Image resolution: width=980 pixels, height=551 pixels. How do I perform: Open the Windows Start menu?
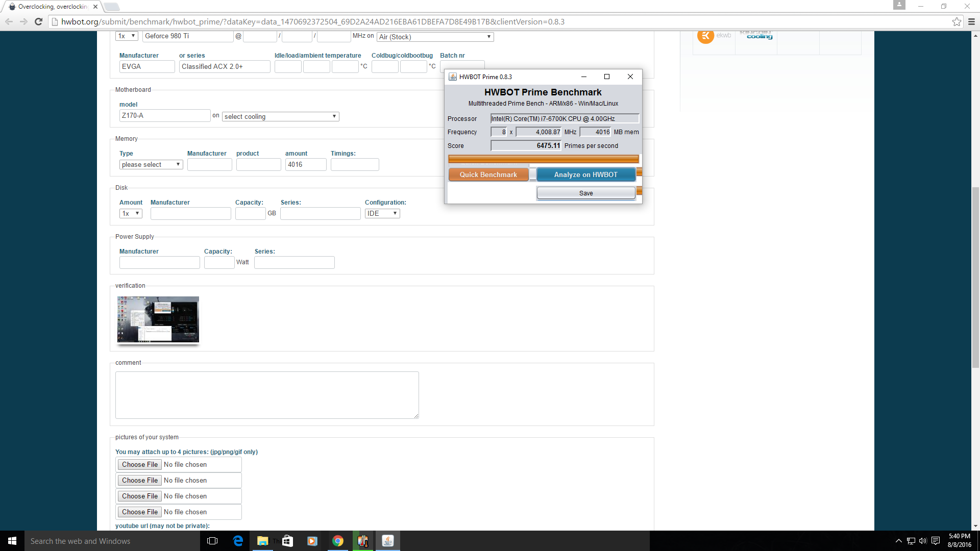click(12, 541)
